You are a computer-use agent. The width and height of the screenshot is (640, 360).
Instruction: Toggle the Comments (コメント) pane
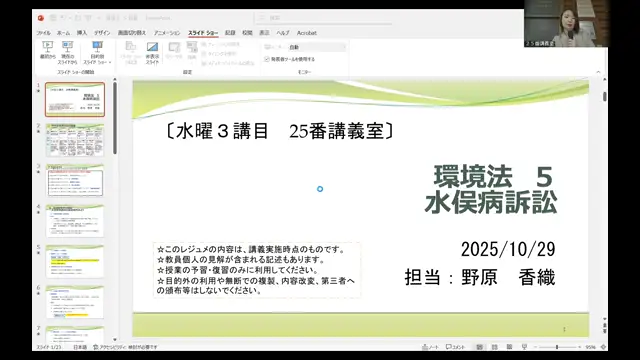tap(456, 347)
